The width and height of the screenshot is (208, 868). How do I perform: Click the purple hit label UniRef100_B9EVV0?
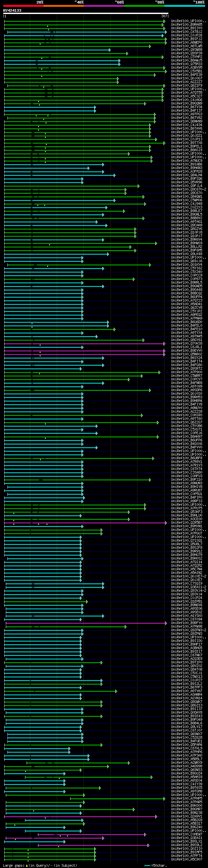[x=187, y=351]
